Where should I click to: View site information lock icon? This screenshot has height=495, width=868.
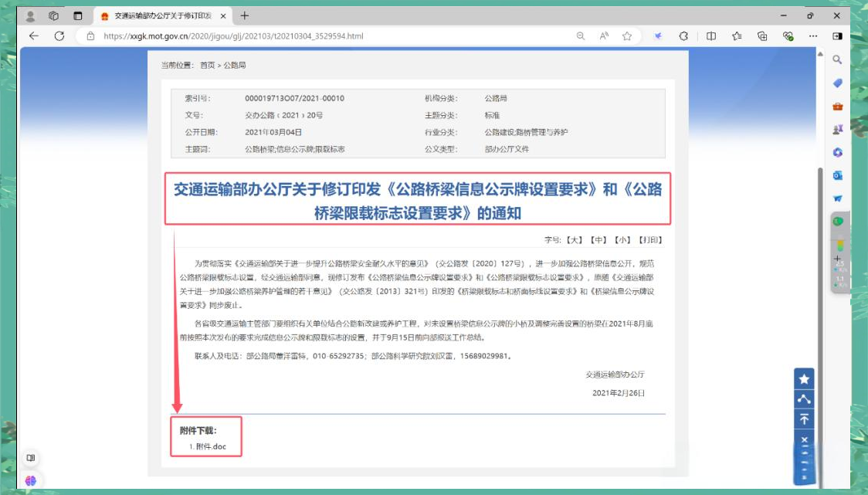[x=91, y=36]
